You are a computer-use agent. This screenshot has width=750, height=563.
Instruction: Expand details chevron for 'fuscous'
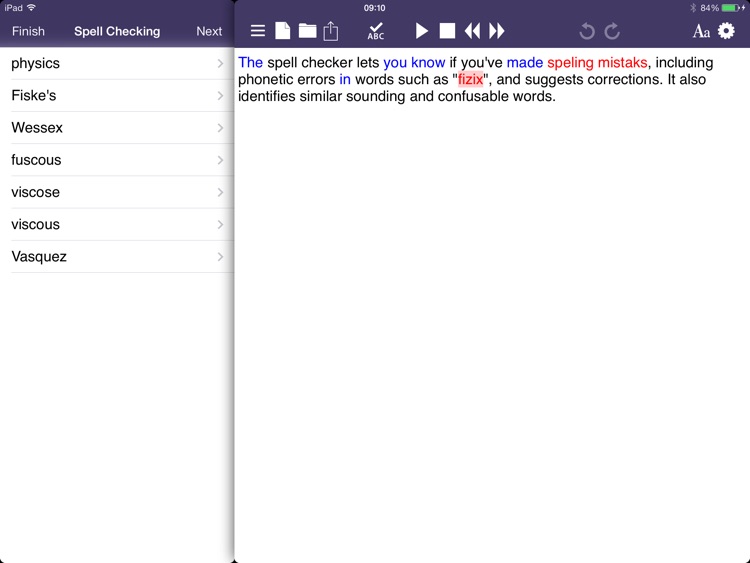click(220, 160)
